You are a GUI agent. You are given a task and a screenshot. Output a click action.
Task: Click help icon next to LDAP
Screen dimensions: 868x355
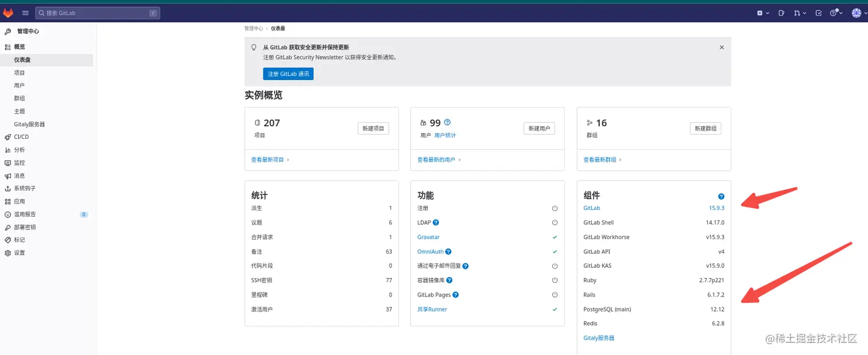[x=436, y=223]
